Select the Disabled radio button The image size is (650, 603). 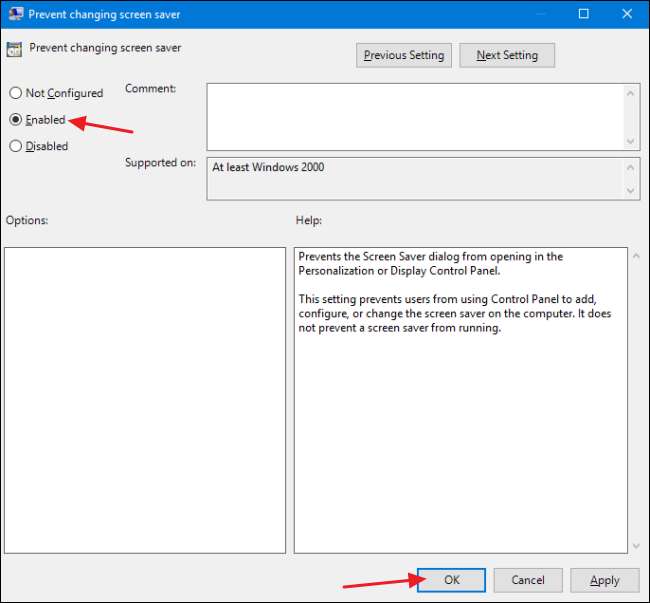[x=16, y=146]
